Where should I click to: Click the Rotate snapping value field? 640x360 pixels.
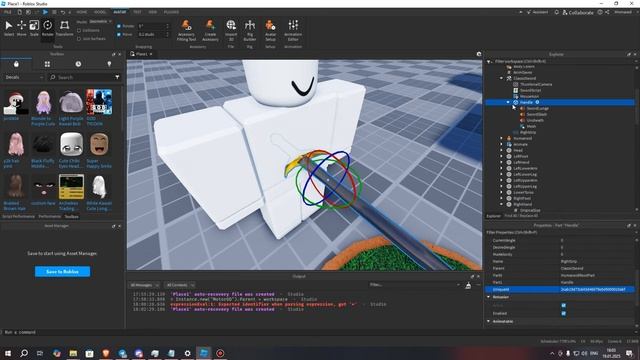153,26
